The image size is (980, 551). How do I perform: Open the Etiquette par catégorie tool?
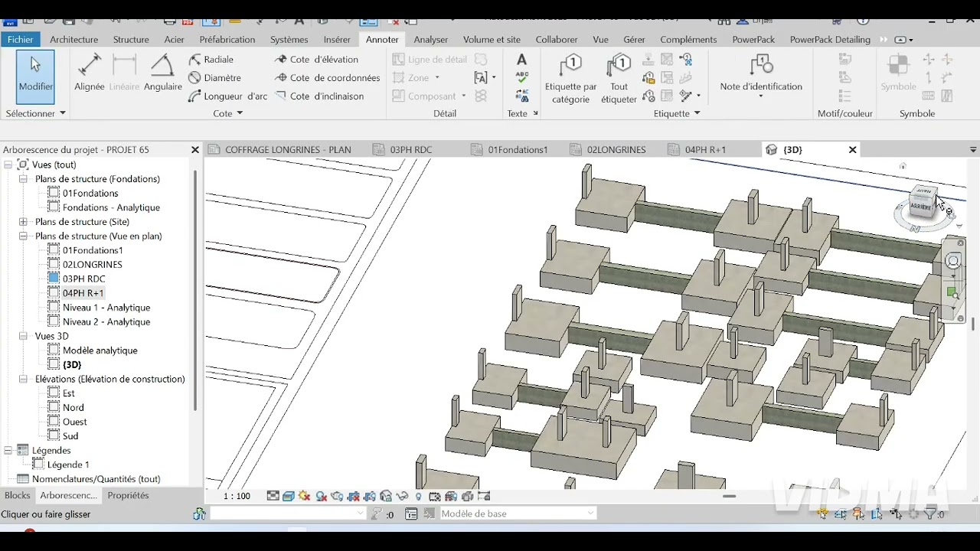point(570,78)
